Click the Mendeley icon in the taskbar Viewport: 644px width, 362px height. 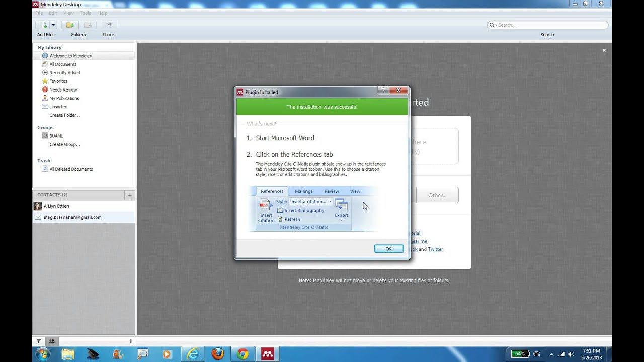coord(267,354)
